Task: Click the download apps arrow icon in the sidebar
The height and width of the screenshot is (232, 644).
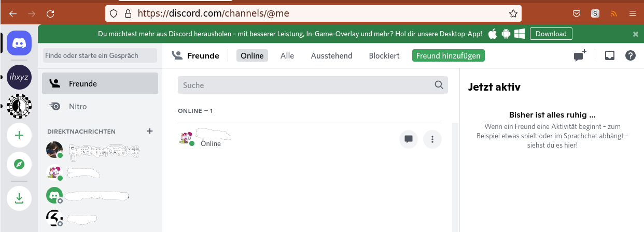Action: click(19, 198)
